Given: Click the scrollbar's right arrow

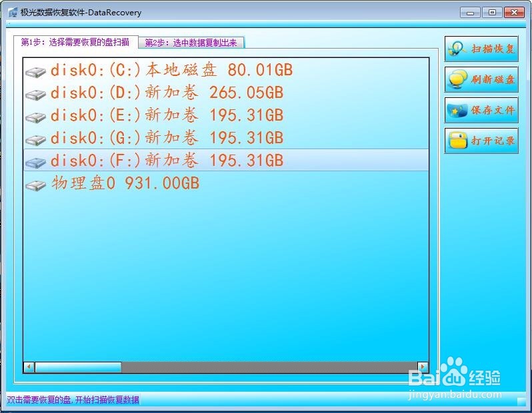Looking at the screenshot, I should [x=423, y=367].
